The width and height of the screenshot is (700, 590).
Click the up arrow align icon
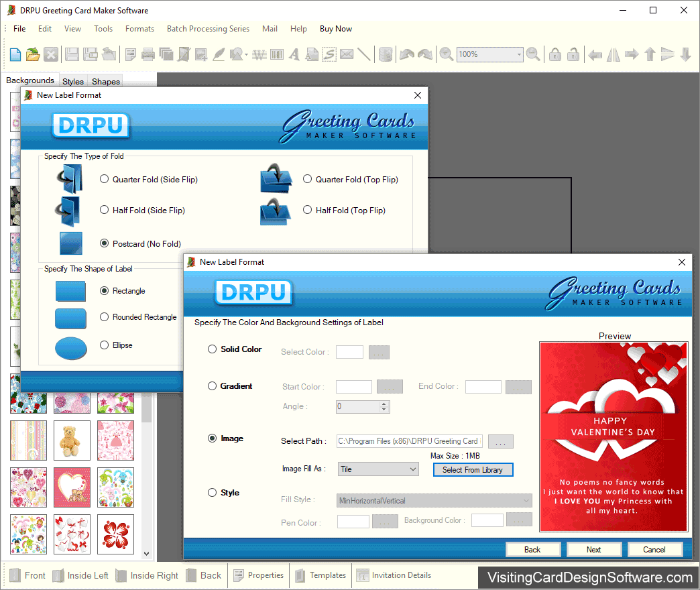point(650,54)
